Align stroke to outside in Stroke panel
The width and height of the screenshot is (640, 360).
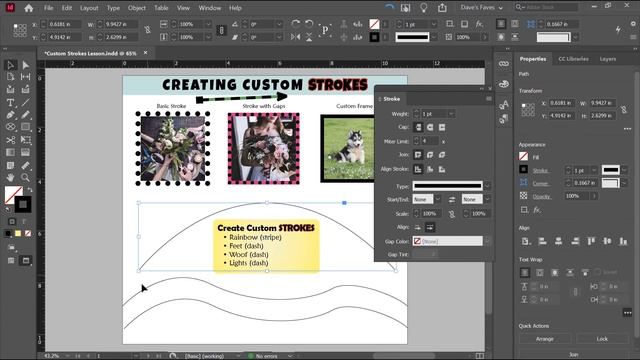pyautogui.click(x=442, y=169)
